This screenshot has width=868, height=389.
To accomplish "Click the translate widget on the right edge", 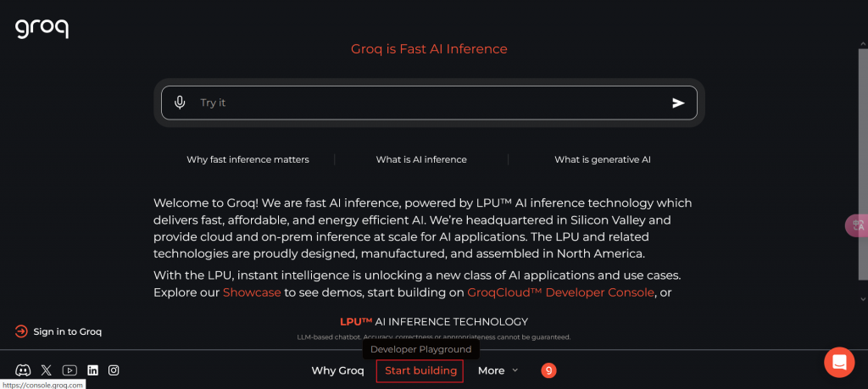I will 857,225.
